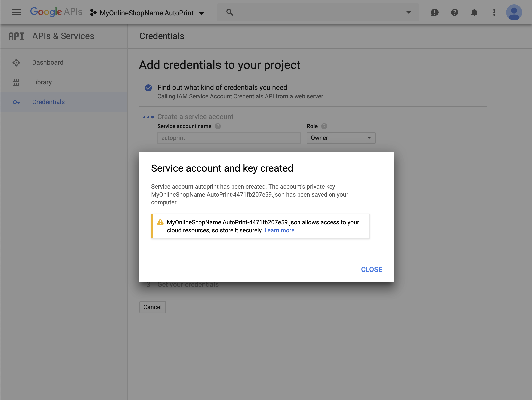Open the help question mark icon
The width and height of the screenshot is (532, 400).
pos(454,12)
